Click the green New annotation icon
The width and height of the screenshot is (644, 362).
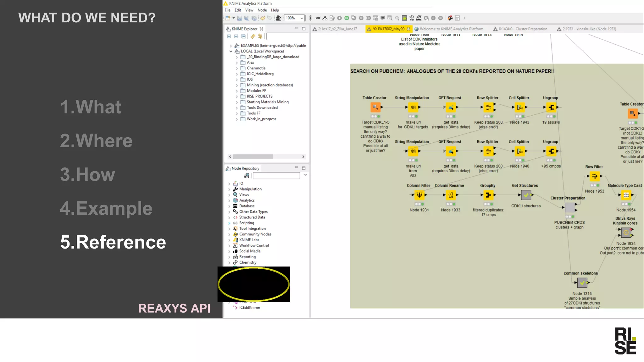[404, 18]
